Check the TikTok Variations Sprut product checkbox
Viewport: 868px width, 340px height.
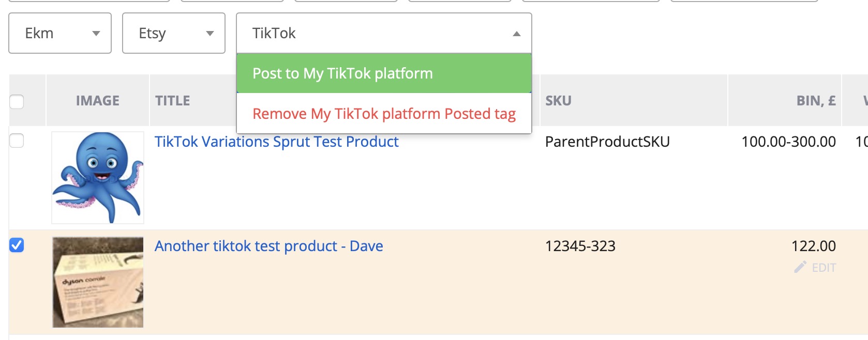tap(17, 141)
